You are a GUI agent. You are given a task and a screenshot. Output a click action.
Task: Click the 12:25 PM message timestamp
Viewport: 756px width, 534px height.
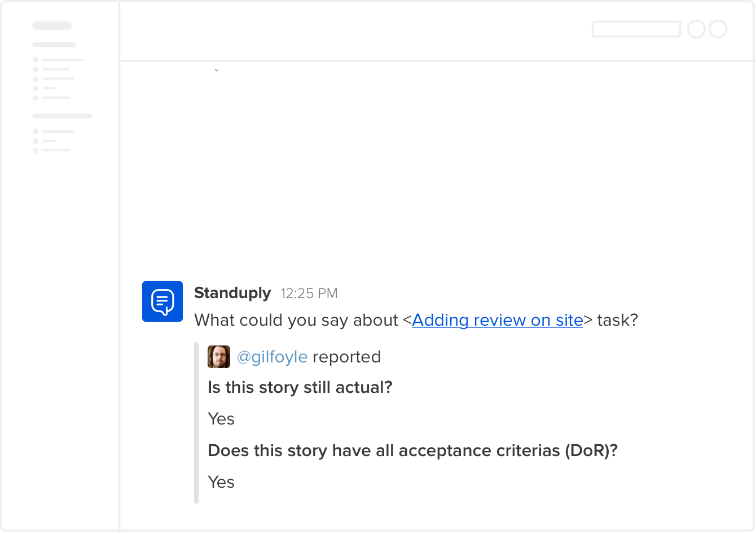(x=309, y=294)
